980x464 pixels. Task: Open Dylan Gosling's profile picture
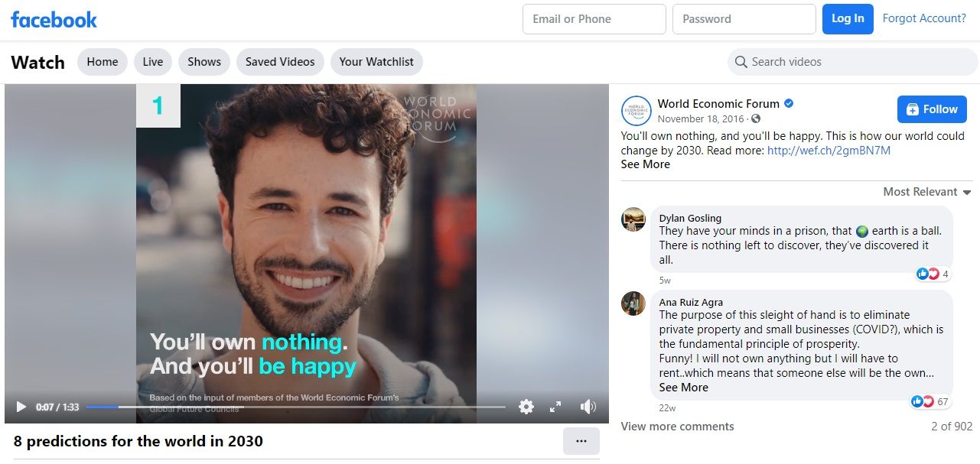coord(633,219)
